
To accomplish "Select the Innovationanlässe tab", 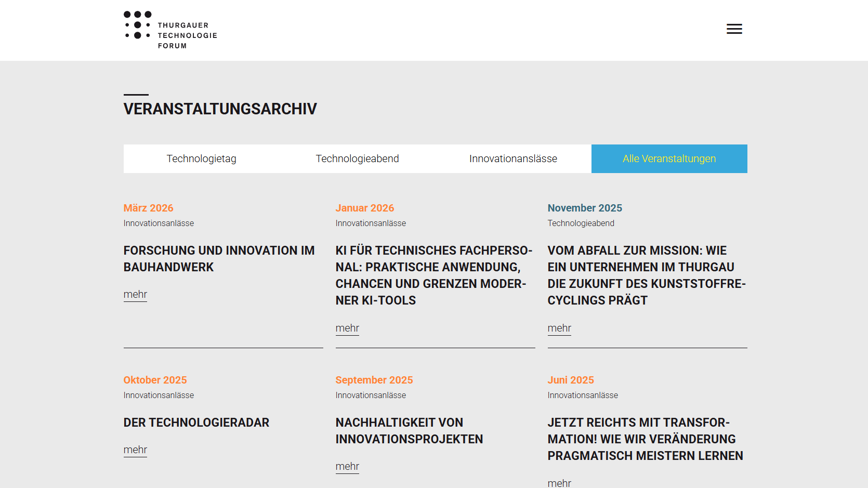I will (514, 159).
